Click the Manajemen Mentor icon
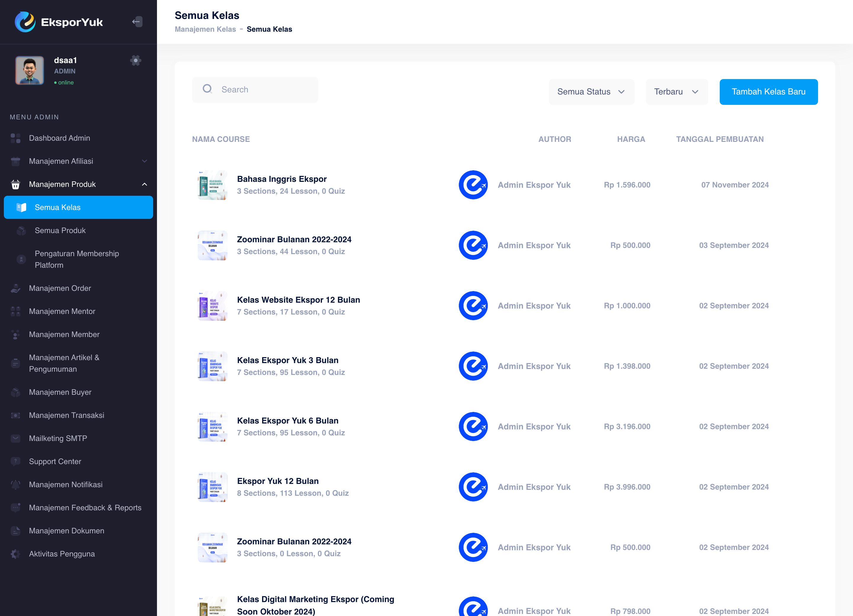Screen dimensions: 853x616 15,311
